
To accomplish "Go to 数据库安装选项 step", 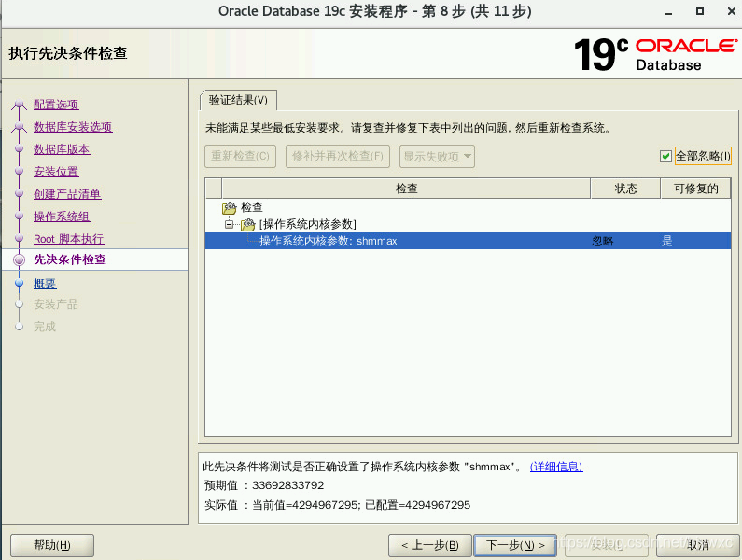I will click(x=73, y=126).
